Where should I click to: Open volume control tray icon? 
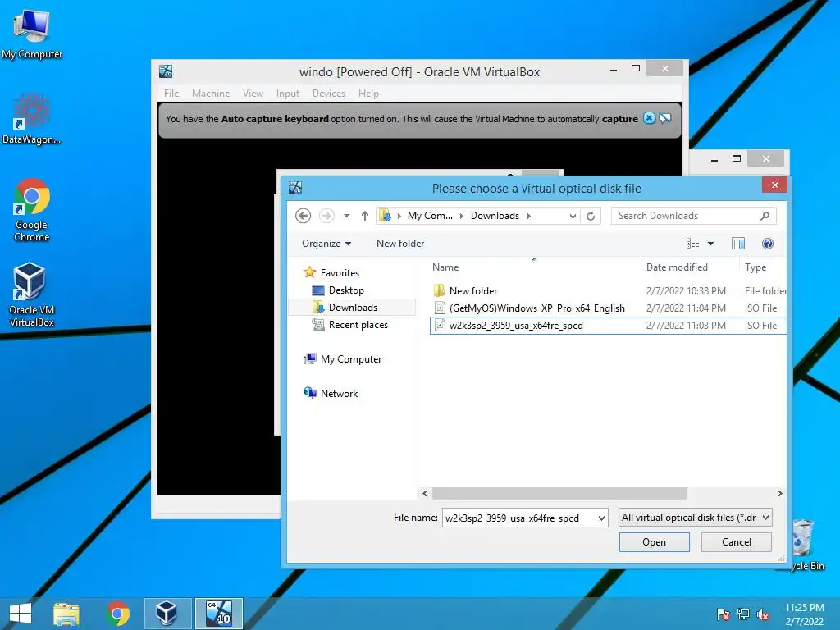(x=763, y=614)
